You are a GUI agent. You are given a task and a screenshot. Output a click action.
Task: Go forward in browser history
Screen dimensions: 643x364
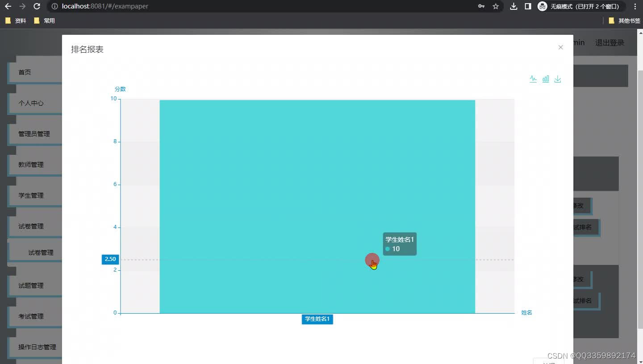[x=22, y=6]
